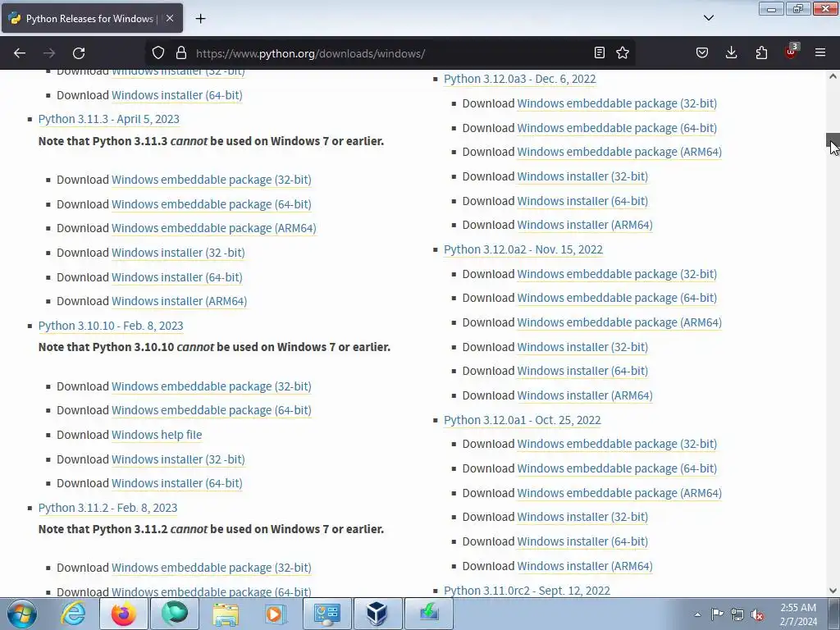Download Python 3.10.10 Windows help file
This screenshot has height=630, width=840.
157,435
